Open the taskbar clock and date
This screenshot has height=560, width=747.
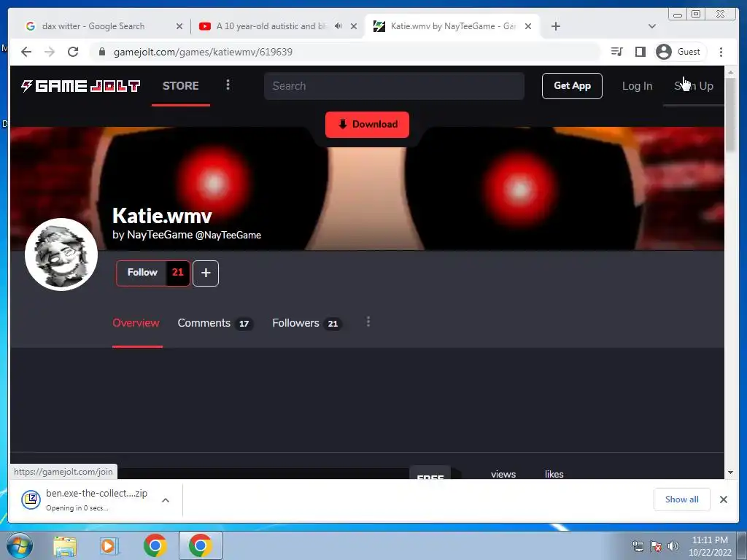coord(710,546)
